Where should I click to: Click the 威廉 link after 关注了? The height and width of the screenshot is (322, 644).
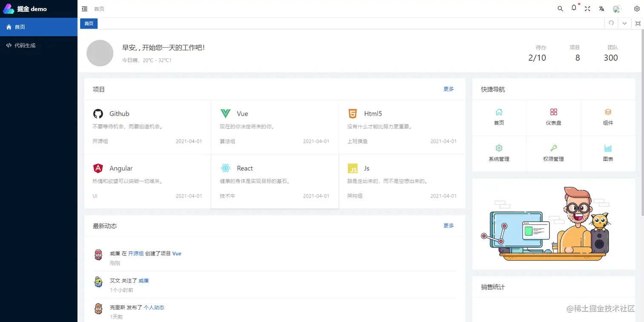coord(144,281)
